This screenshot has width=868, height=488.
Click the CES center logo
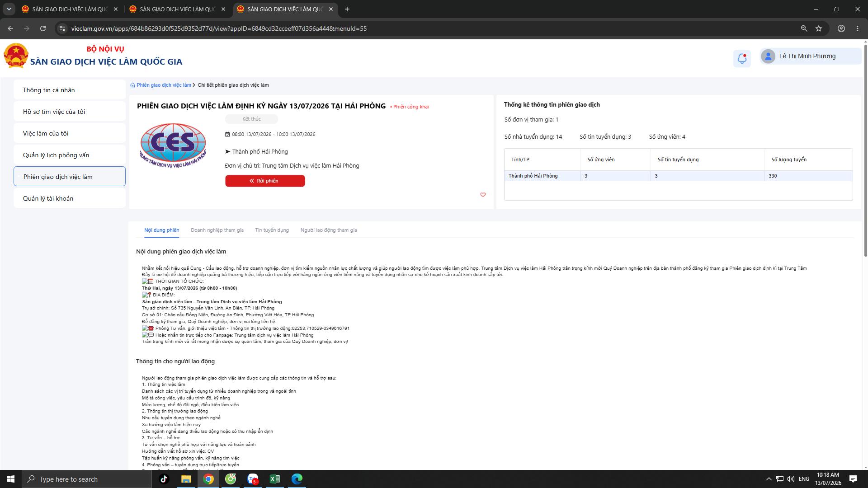point(173,144)
